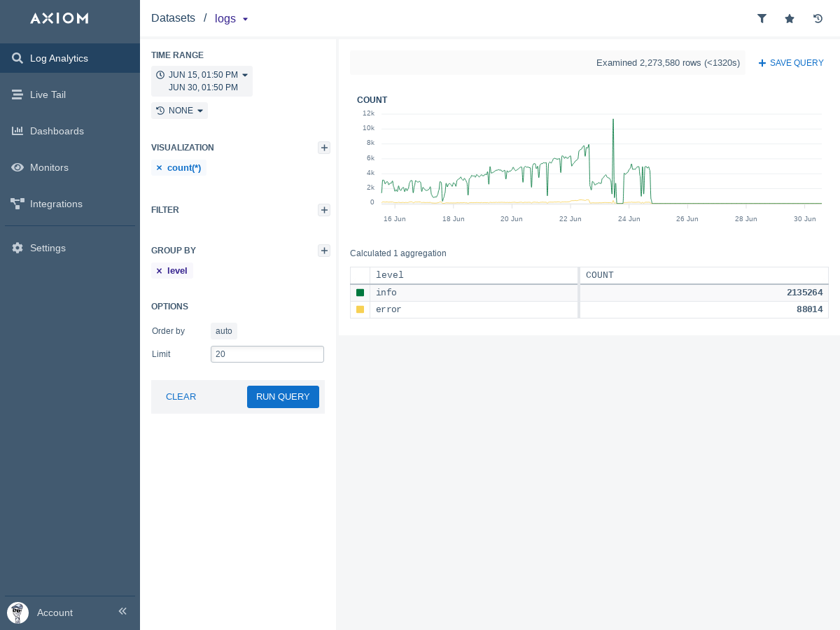Click the Limit input field
840x630 pixels.
pos(267,354)
